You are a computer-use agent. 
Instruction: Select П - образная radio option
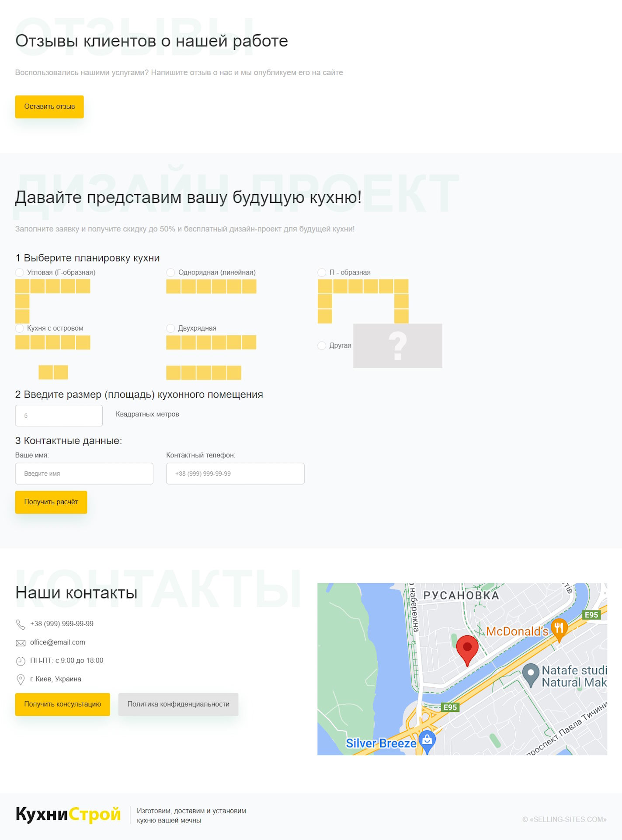tap(322, 272)
